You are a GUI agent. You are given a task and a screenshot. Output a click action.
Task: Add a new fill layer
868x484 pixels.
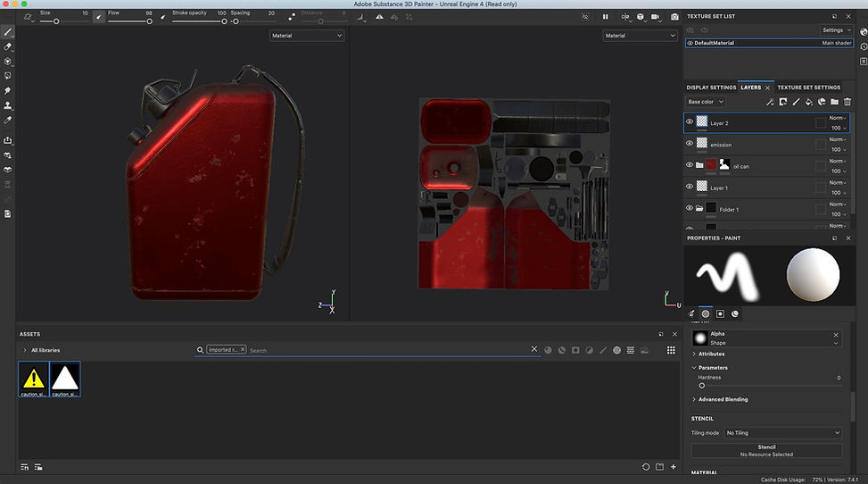[x=809, y=102]
